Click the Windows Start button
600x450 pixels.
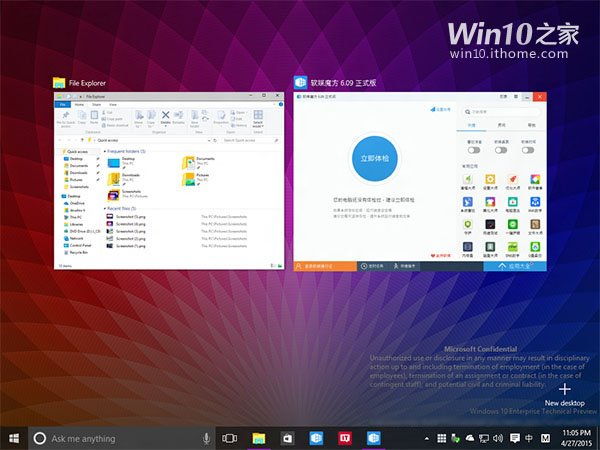[x=14, y=439]
